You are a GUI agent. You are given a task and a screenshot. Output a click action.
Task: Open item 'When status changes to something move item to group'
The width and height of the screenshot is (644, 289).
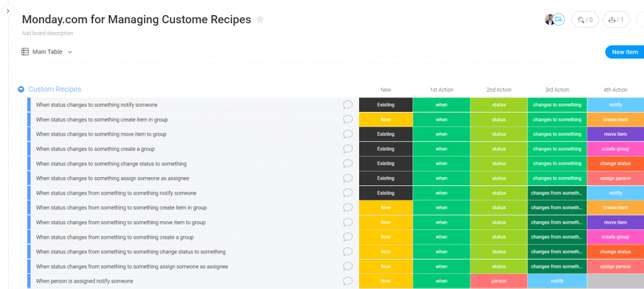tap(101, 134)
